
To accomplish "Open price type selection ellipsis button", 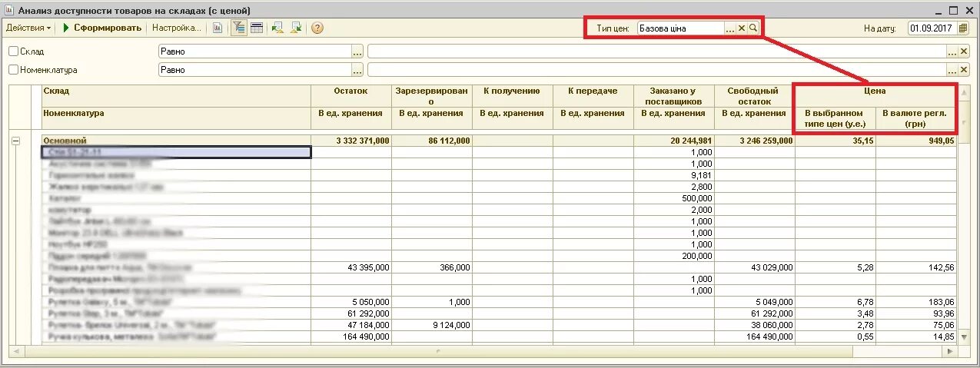I will click(x=729, y=28).
